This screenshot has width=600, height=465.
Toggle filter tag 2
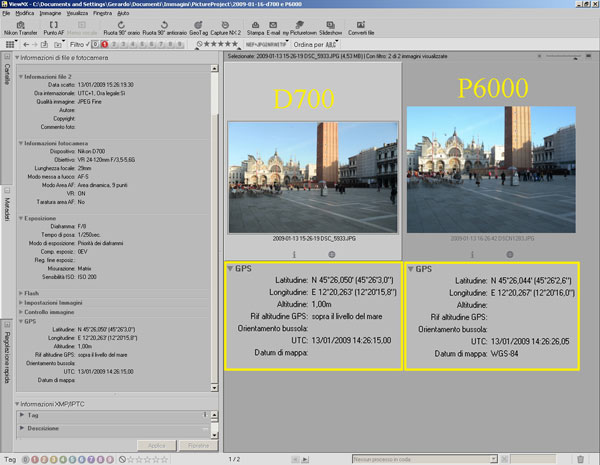click(114, 44)
